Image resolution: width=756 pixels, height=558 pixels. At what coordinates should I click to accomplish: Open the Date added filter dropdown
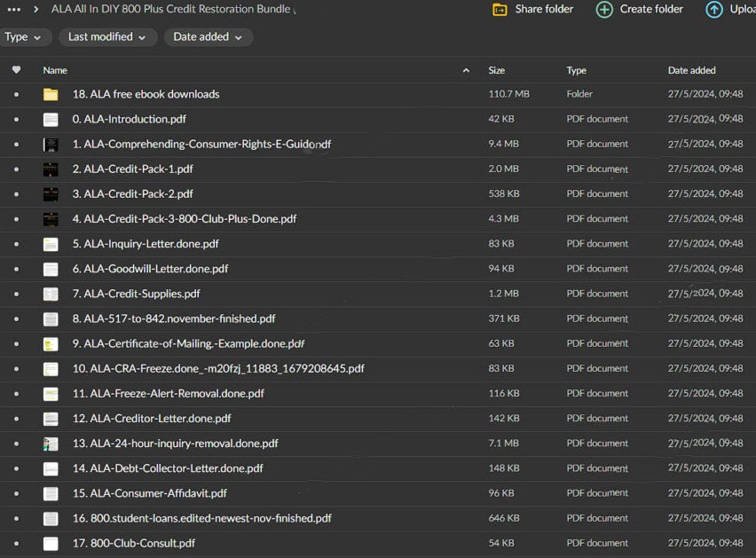pyautogui.click(x=208, y=37)
